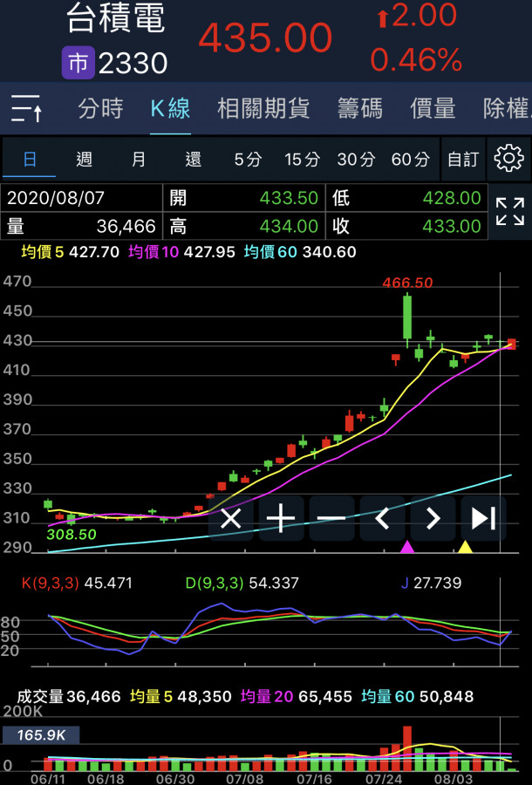Tap the sort list icon
Screen dimensions: 532x785
click(27, 109)
